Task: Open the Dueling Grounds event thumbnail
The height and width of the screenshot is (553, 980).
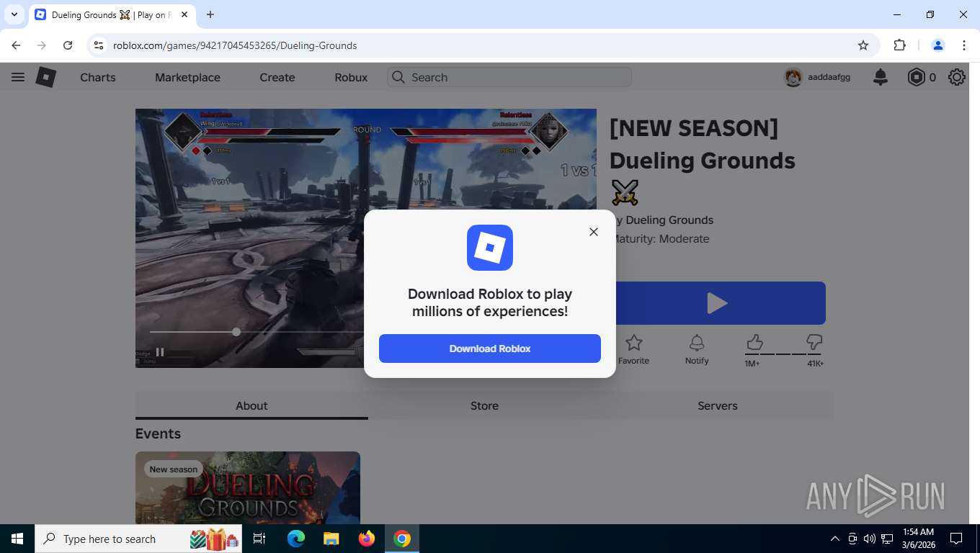Action: [248, 487]
